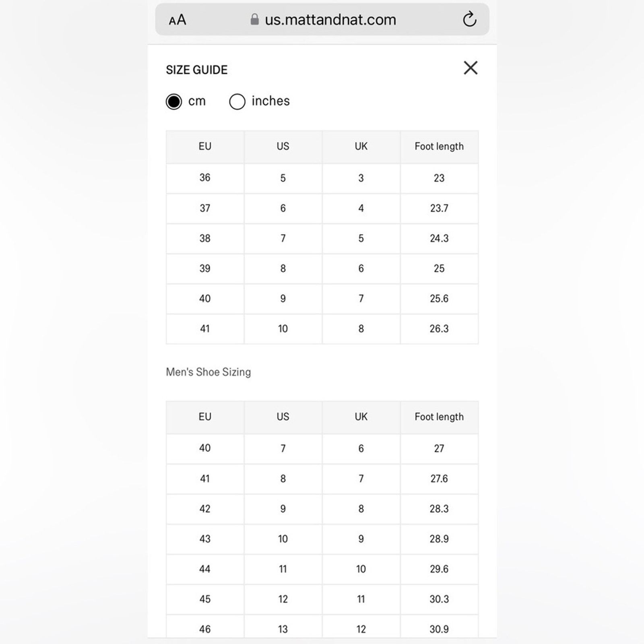Image resolution: width=644 pixels, height=644 pixels.
Task: Select the EU header in women's table
Action: tap(205, 147)
